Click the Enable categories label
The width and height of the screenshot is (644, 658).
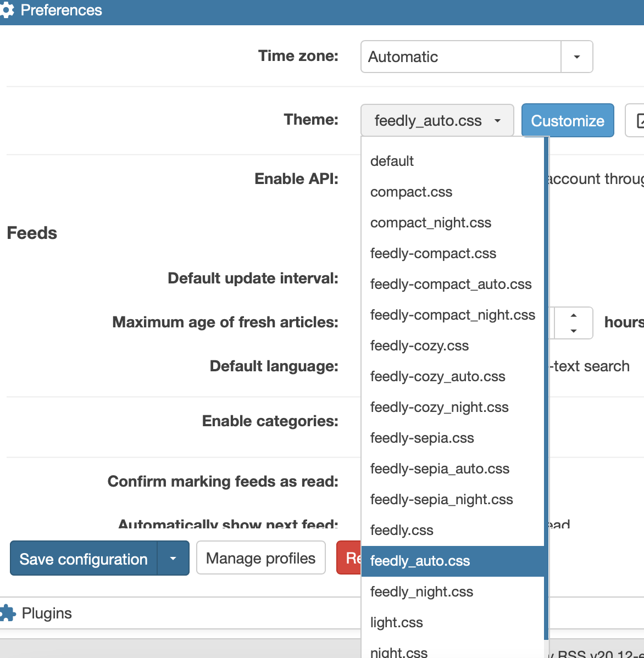[x=270, y=421]
